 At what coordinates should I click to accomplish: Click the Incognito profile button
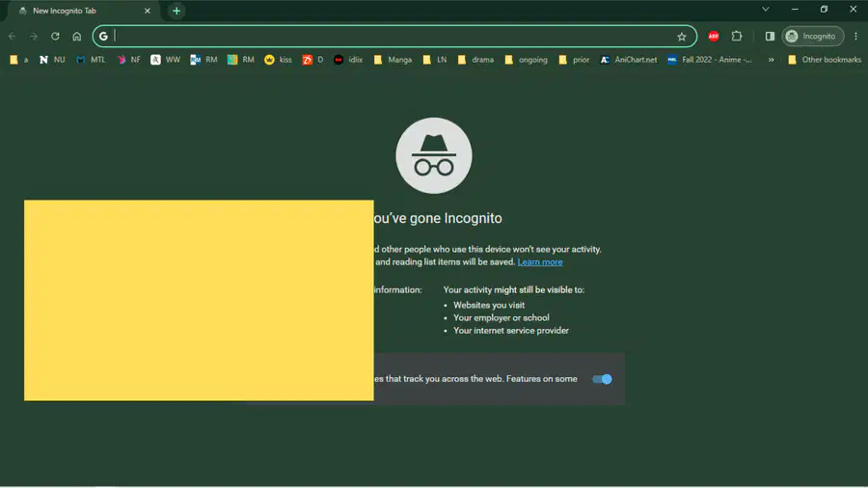812,37
